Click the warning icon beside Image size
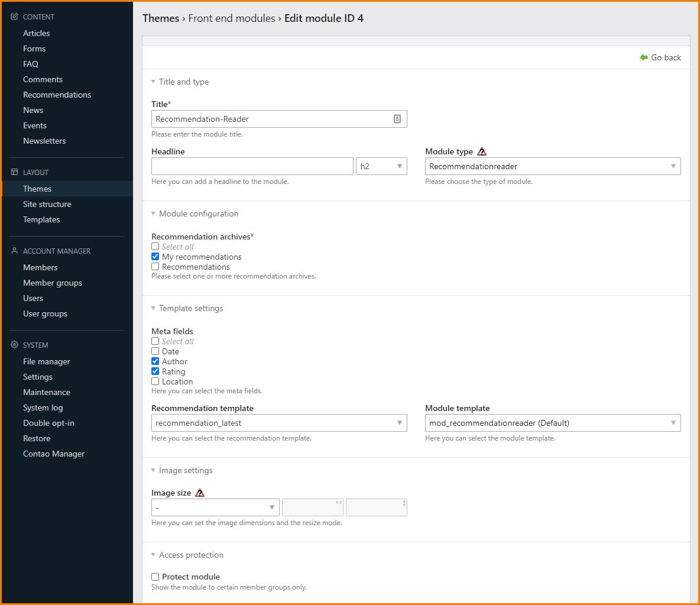Image resolution: width=700 pixels, height=605 pixels. pos(200,493)
